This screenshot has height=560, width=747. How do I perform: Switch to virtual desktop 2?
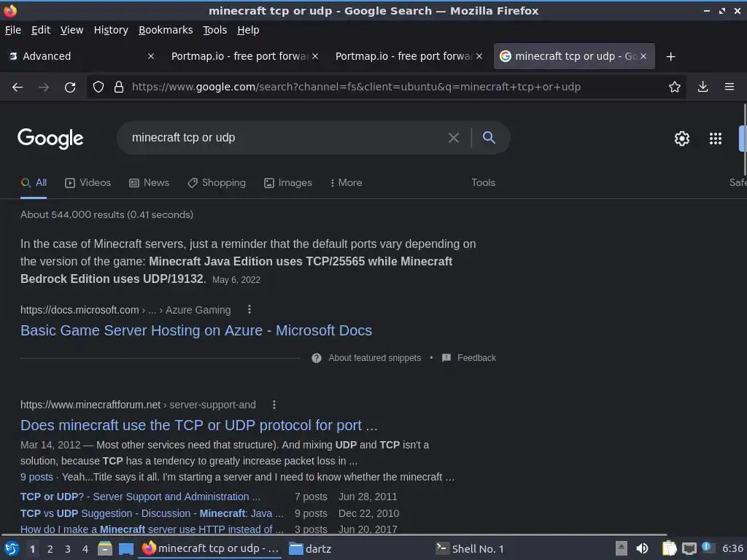50,549
